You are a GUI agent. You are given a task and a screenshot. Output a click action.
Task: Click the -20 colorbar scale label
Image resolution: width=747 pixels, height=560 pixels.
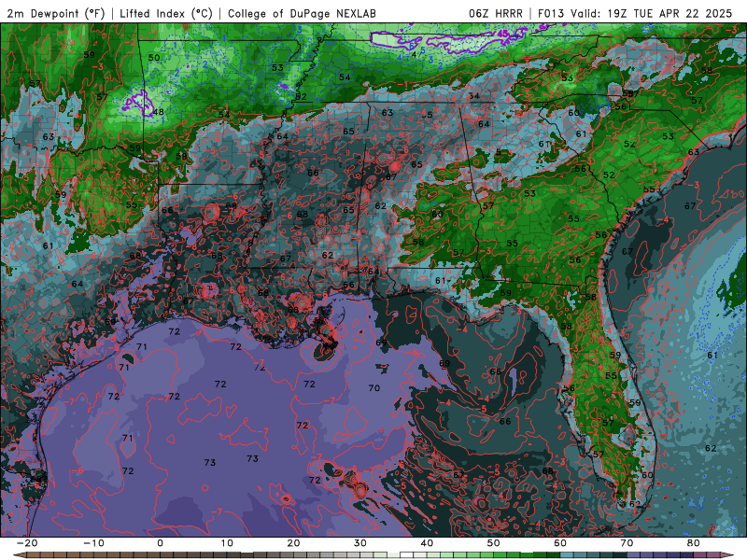click(26, 543)
